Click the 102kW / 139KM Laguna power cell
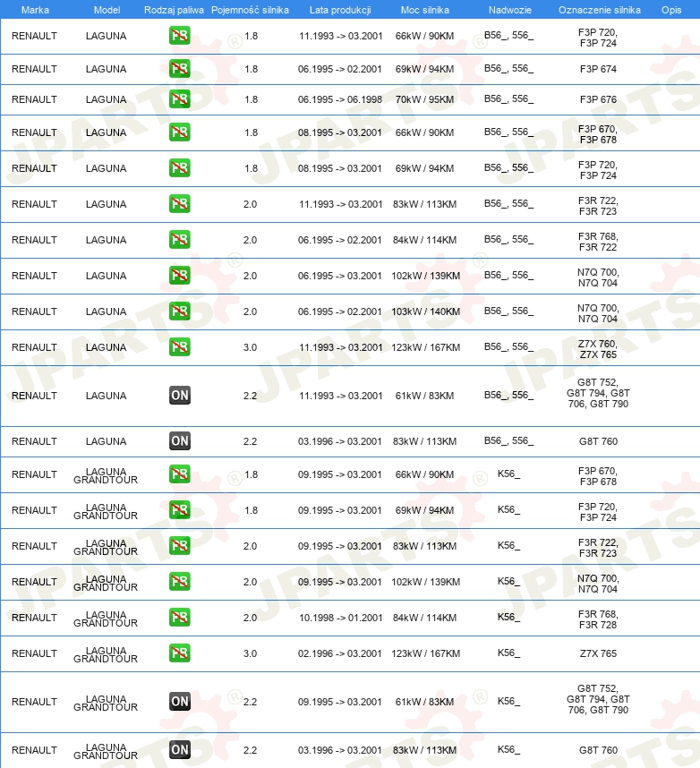Image resolution: width=700 pixels, height=768 pixels. (425, 276)
